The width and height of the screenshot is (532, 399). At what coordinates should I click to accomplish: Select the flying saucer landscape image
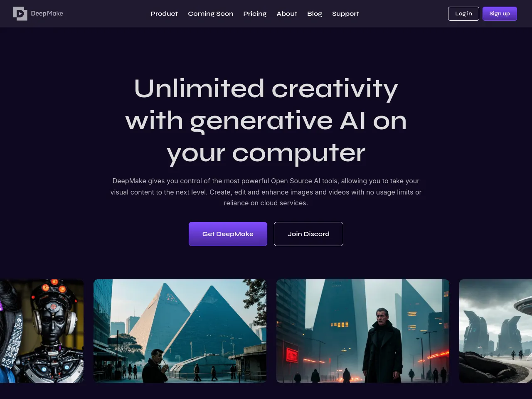[495, 331]
